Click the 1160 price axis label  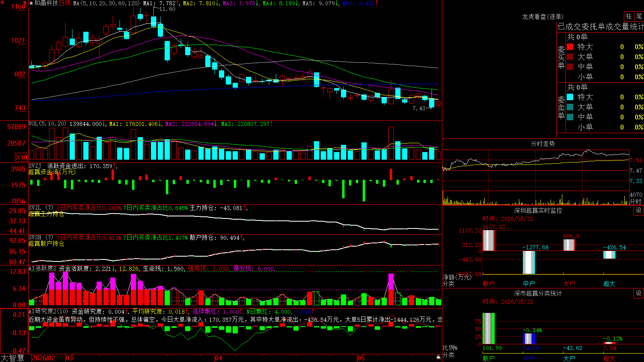(19, 6)
